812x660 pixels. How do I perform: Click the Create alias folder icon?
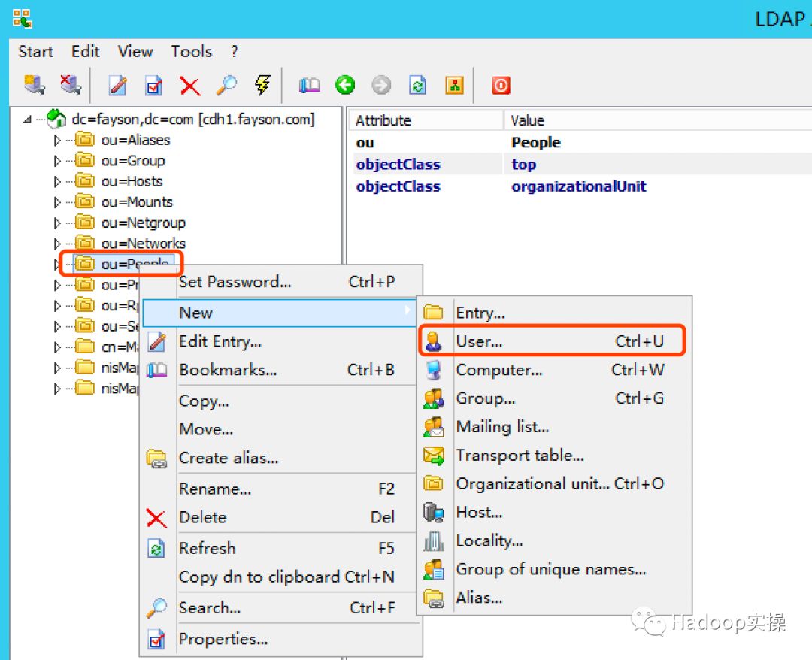click(156, 458)
